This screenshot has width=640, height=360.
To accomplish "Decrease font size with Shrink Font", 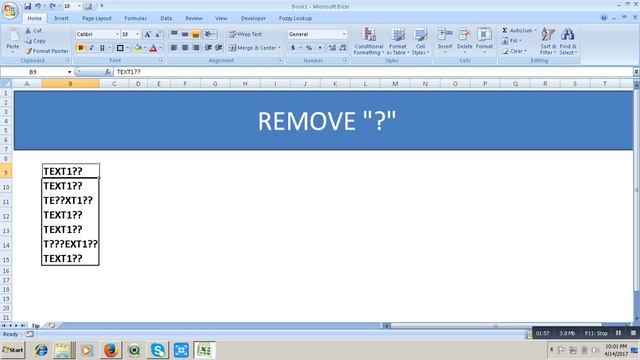I will pos(158,34).
